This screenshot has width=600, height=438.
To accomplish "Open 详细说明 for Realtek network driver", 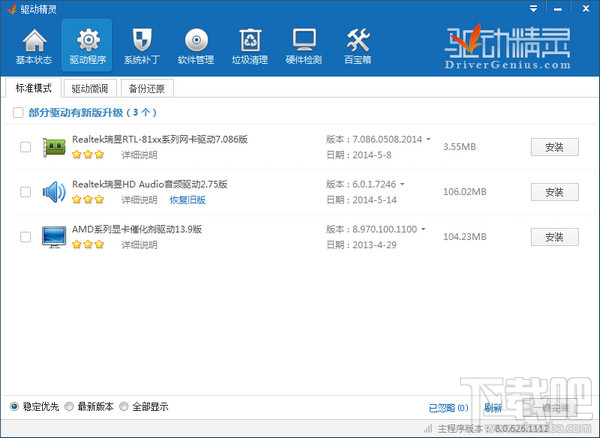I will coord(139,155).
